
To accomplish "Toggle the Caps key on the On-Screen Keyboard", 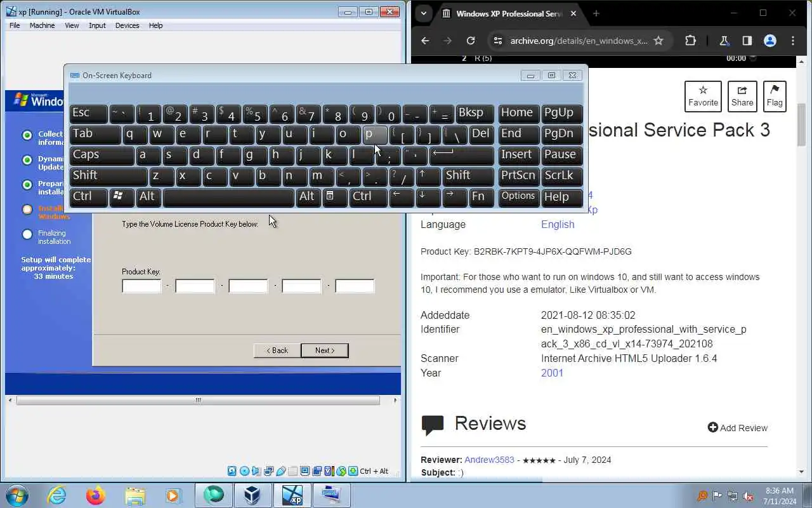I will point(101,155).
